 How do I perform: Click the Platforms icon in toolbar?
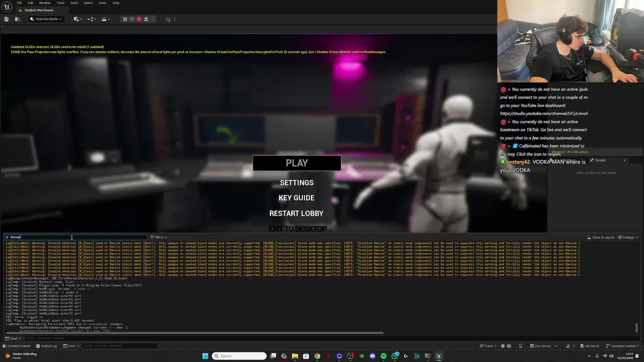tap(168, 19)
